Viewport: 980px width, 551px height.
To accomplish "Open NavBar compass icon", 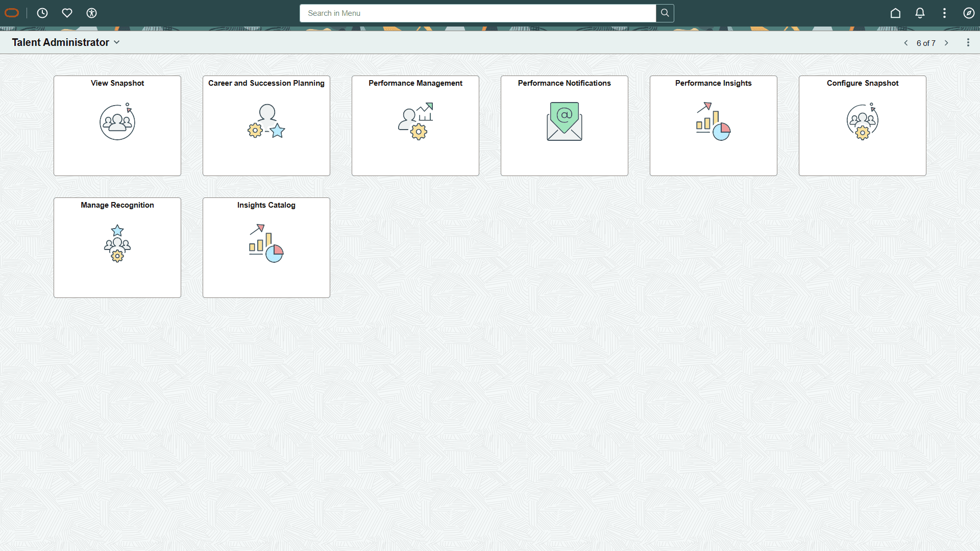I will pos(969,13).
